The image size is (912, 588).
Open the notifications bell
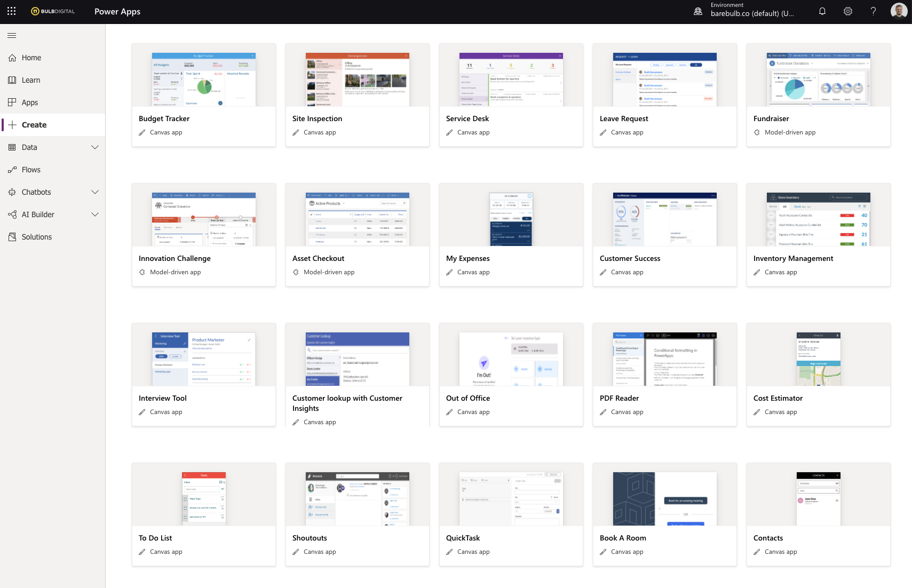pos(822,11)
